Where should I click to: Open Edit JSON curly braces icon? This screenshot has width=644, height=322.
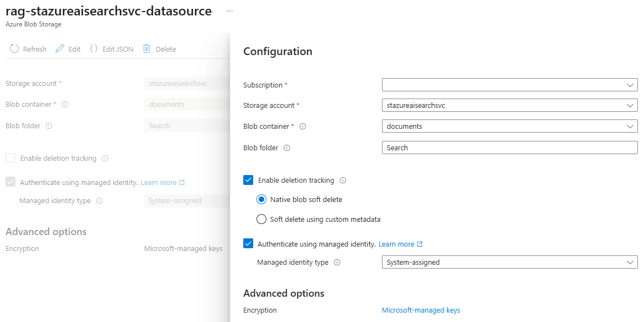click(x=94, y=49)
